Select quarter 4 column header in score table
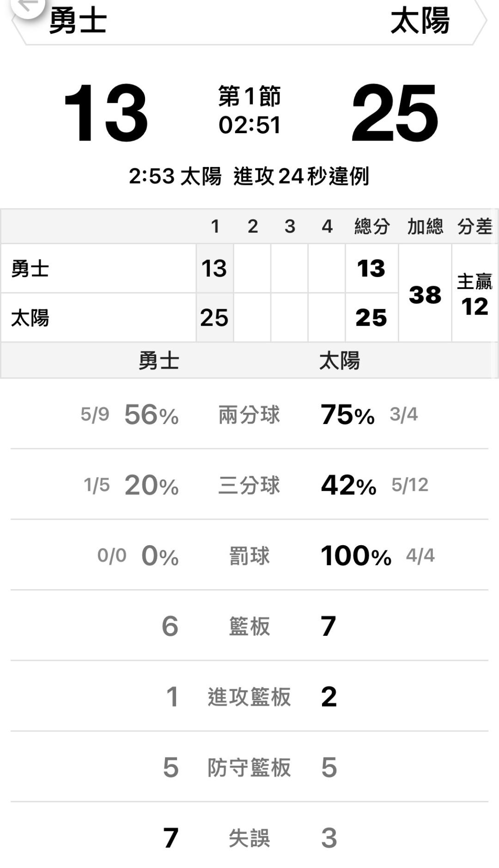This screenshot has width=499, height=868. click(x=327, y=227)
